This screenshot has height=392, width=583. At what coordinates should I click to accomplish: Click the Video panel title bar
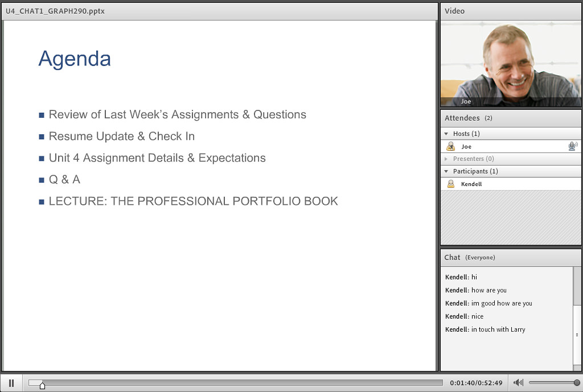point(510,11)
